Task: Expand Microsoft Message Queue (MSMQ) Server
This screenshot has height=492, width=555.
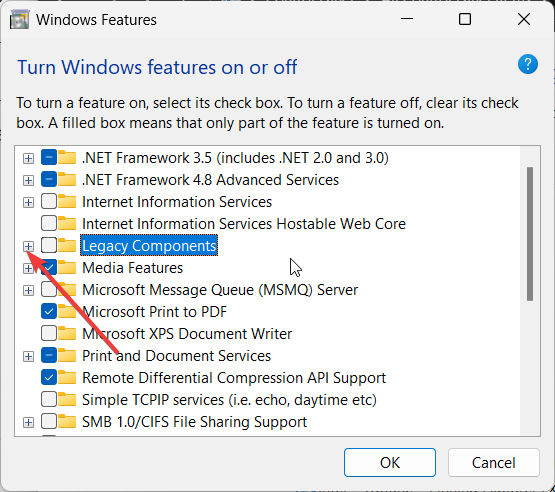Action: coord(28,291)
